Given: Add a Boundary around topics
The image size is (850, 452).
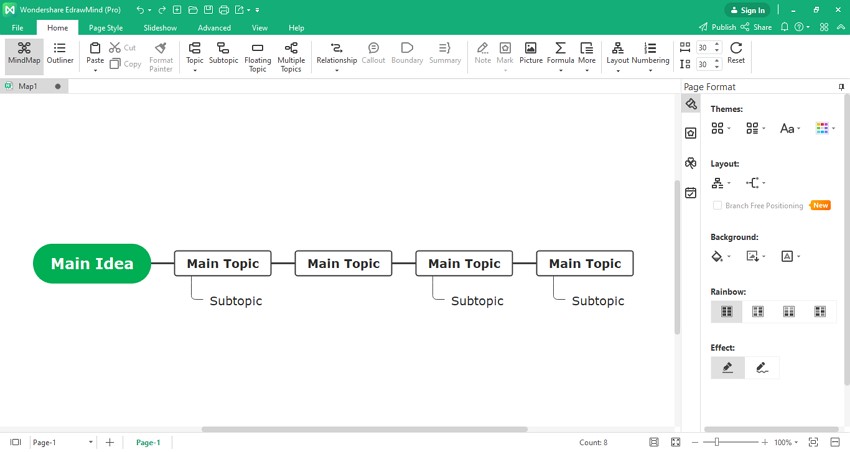Looking at the screenshot, I should (x=407, y=54).
